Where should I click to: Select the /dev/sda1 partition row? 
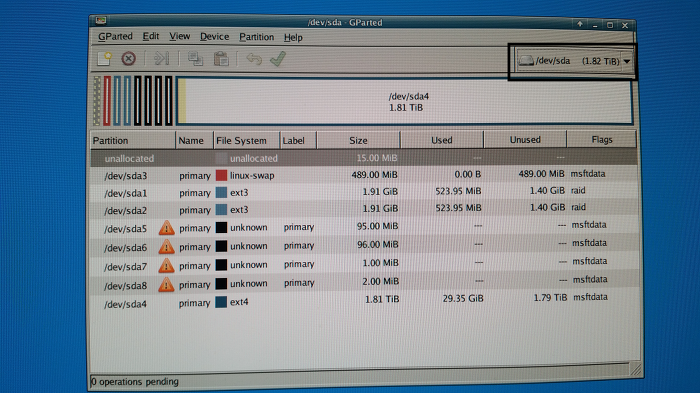363,192
